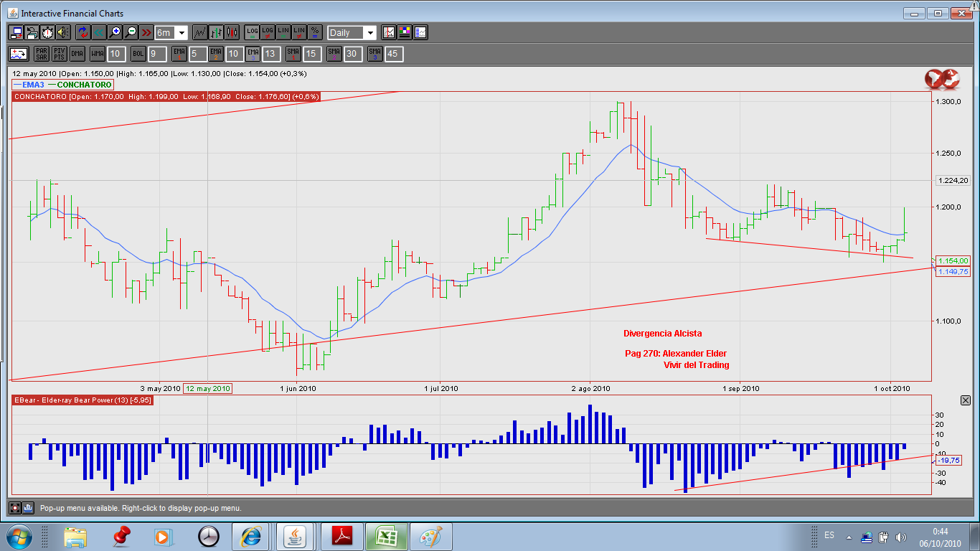The image size is (980, 551).
Task: Click the SMA 3 period field showing 45
Action: (x=392, y=54)
